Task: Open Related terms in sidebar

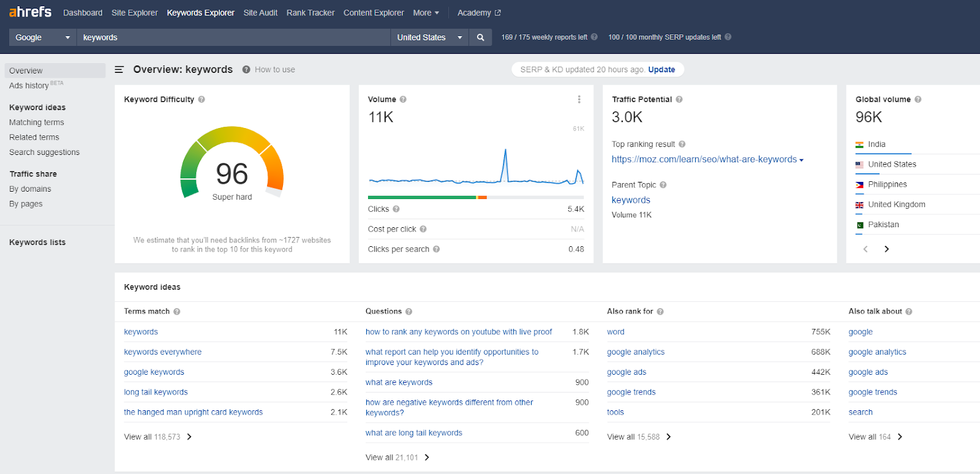Action: [34, 138]
